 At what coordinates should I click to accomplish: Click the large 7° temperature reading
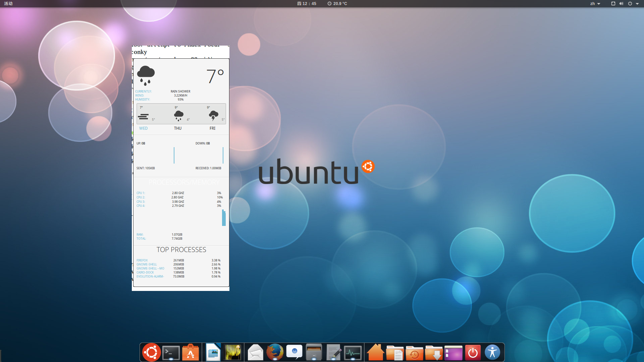(x=215, y=76)
